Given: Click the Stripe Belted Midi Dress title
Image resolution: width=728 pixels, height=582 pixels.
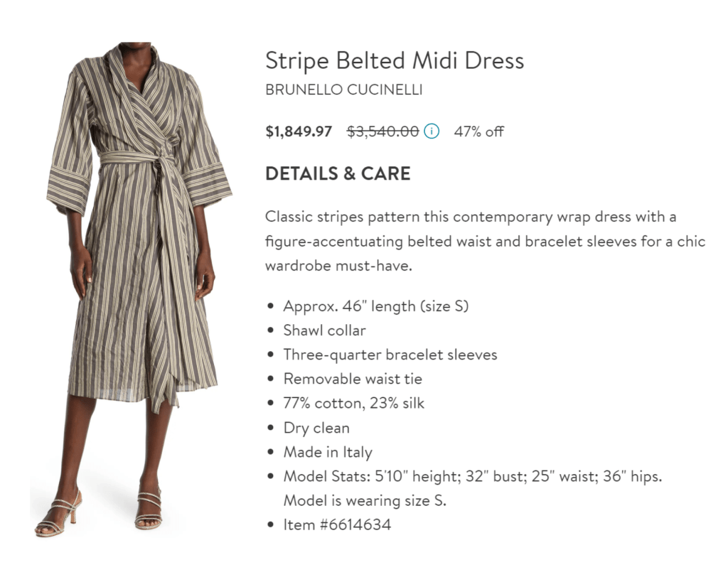Looking at the screenshot, I should [395, 60].
